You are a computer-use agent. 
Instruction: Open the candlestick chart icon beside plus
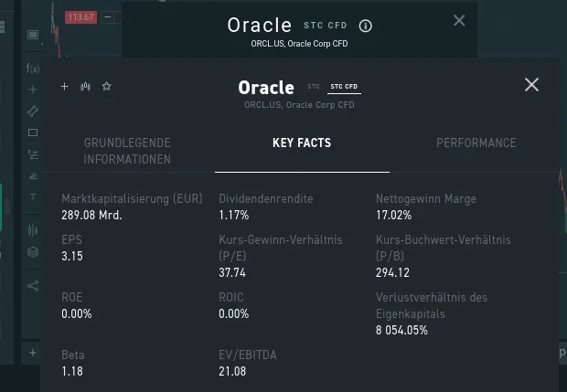[85, 87]
